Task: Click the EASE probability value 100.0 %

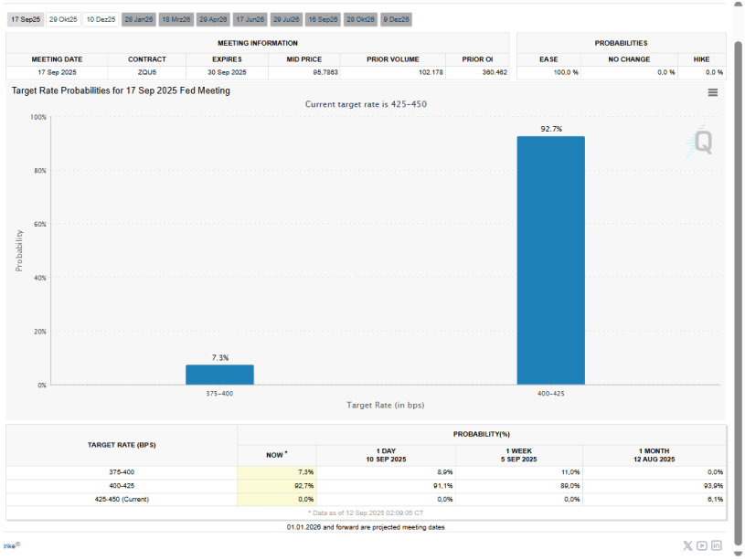Action: pos(567,71)
